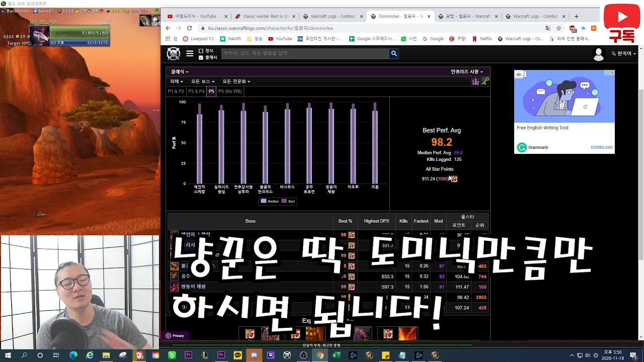
Task: Open the 모든 보스 dropdown
Action: click(x=203, y=81)
